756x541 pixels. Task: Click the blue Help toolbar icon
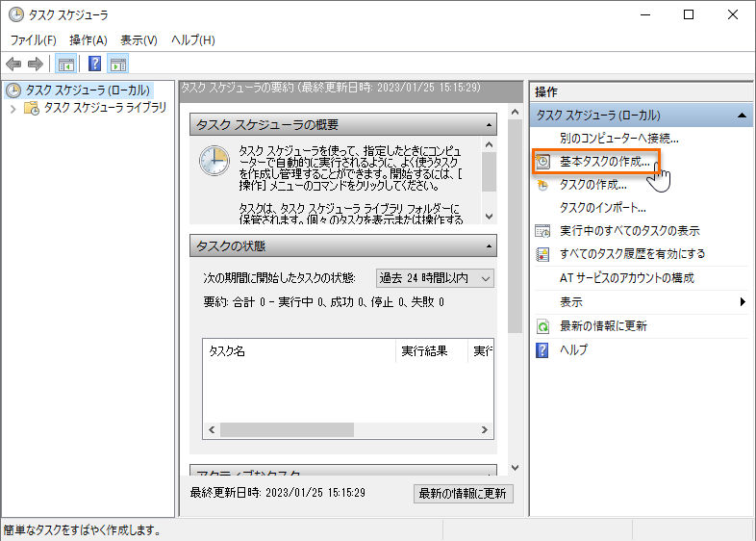point(94,64)
